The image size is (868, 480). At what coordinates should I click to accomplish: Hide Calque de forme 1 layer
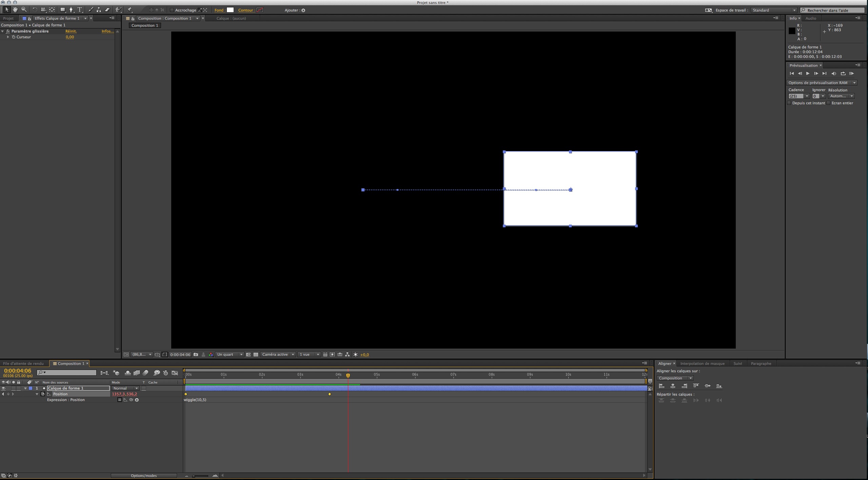click(x=3, y=388)
